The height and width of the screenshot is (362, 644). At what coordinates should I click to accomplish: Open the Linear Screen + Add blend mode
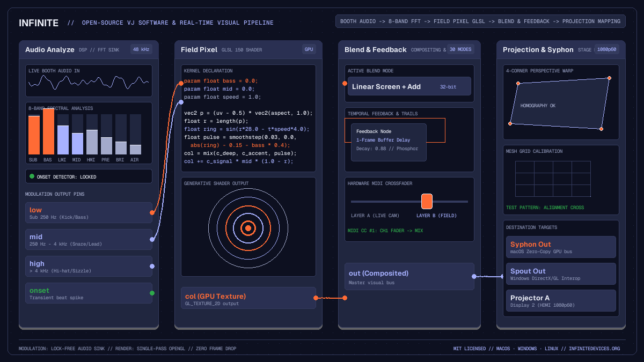click(x=409, y=86)
